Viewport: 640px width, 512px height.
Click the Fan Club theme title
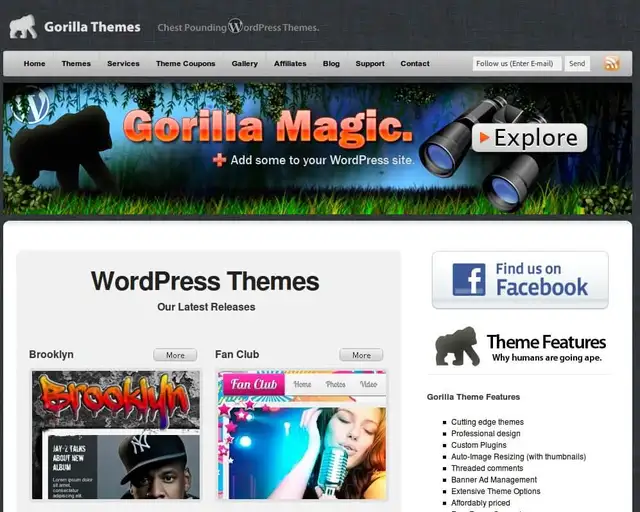(237, 354)
